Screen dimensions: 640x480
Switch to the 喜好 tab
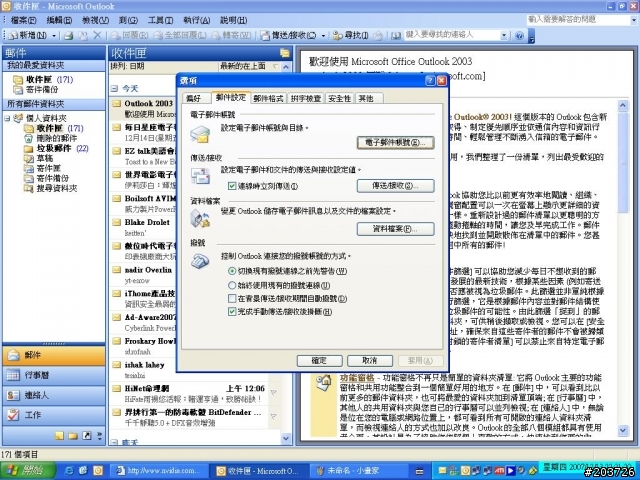(194, 98)
